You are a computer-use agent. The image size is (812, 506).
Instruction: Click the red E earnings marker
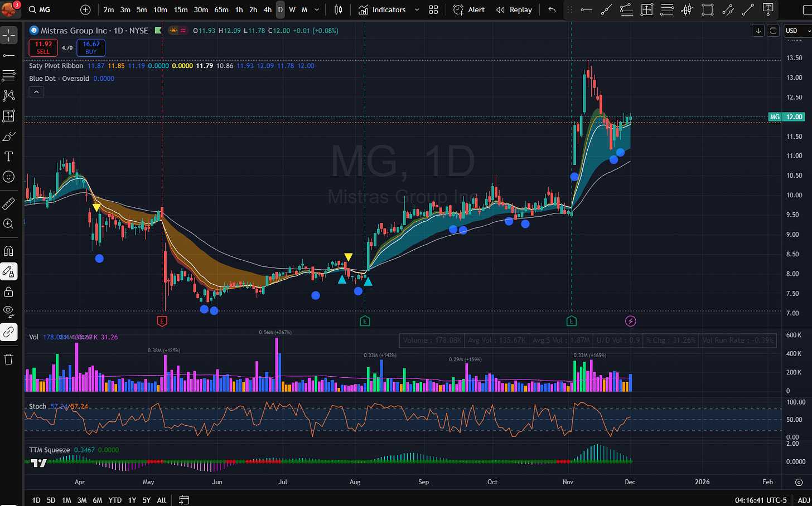click(x=162, y=320)
